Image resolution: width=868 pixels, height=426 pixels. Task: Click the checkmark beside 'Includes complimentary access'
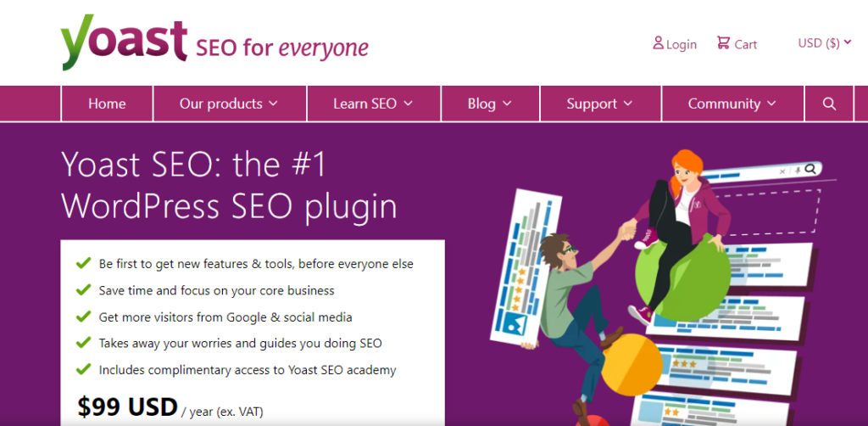pos(84,368)
